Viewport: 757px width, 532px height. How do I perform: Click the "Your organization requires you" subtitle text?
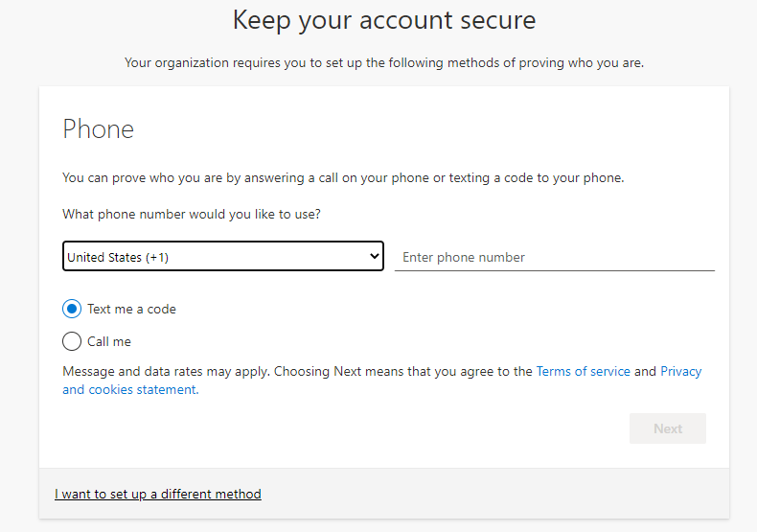click(384, 62)
